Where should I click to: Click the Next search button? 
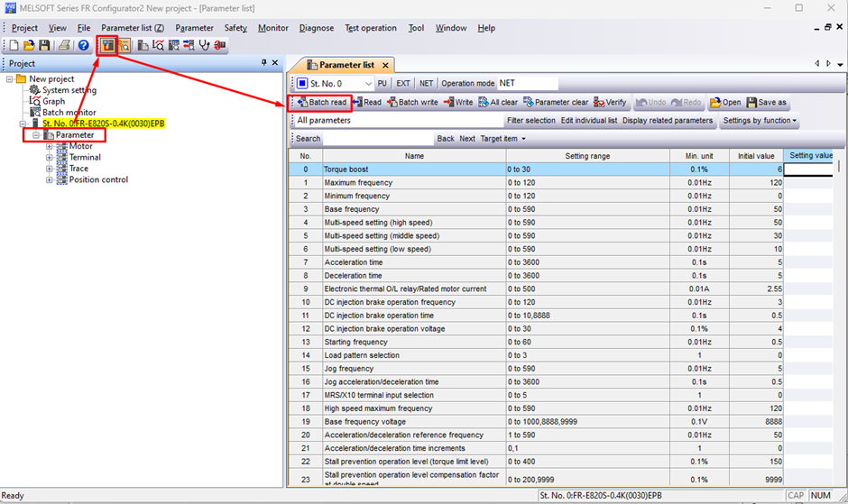(x=467, y=139)
